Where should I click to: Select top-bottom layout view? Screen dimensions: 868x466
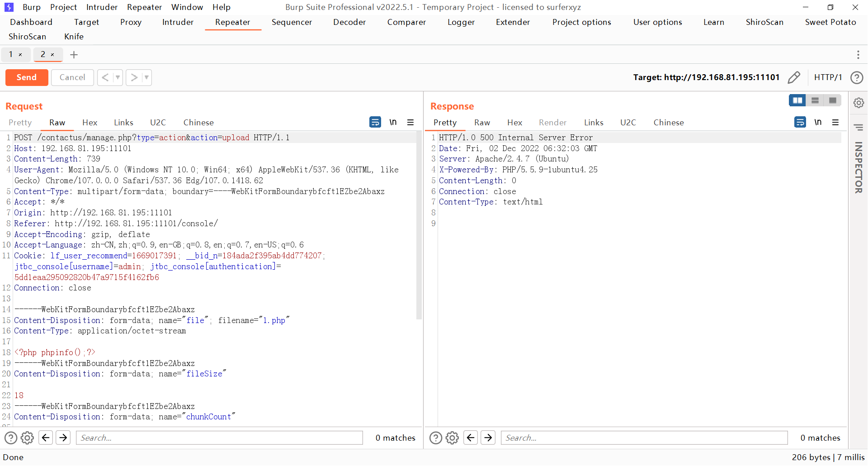click(815, 100)
